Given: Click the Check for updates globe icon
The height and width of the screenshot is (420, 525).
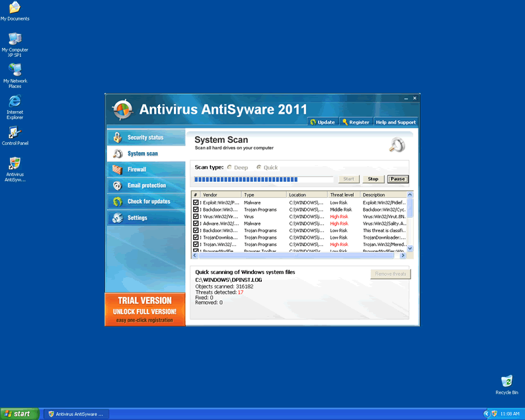Looking at the screenshot, I should point(117,202).
